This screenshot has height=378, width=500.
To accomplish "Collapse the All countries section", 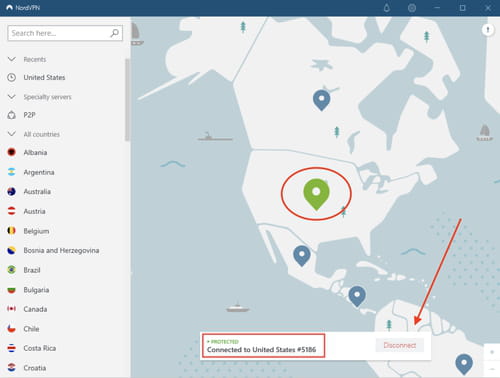I will point(12,134).
